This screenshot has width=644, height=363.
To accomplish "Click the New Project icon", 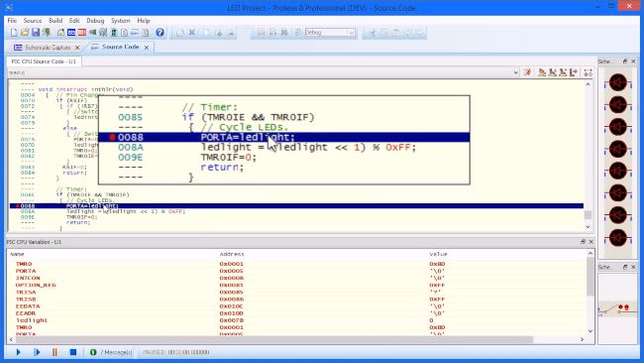I will (15, 33).
